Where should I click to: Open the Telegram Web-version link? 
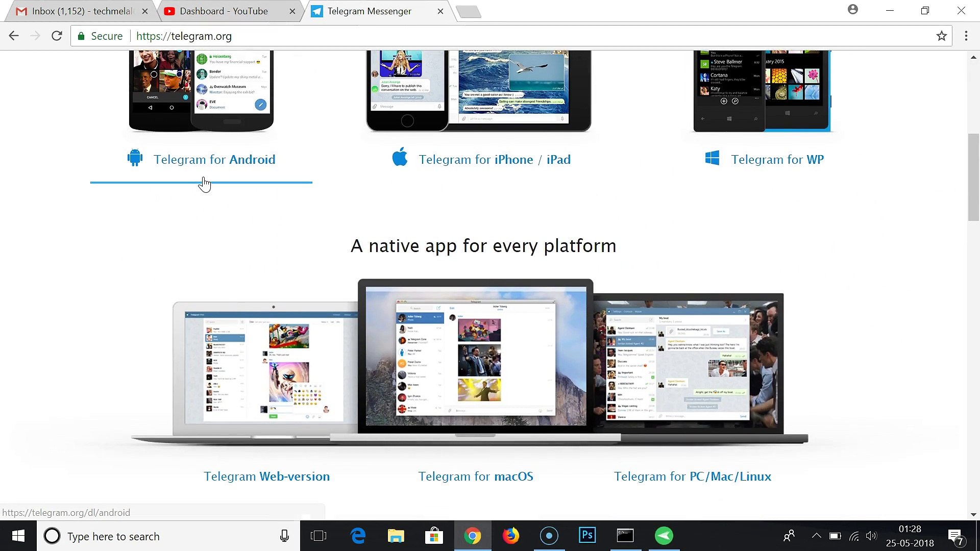point(267,476)
